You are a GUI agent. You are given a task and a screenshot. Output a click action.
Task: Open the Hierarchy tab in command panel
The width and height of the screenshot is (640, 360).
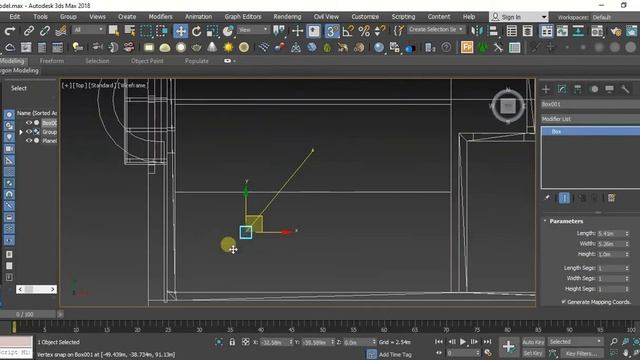coord(578,89)
